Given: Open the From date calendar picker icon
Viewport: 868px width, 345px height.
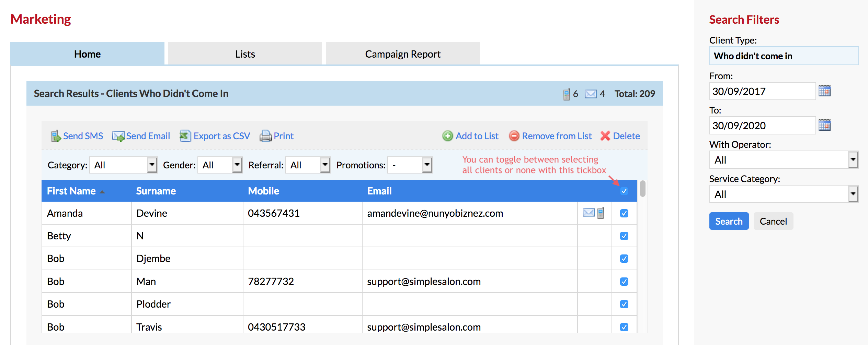Looking at the screenshot, I should (824, 91).
